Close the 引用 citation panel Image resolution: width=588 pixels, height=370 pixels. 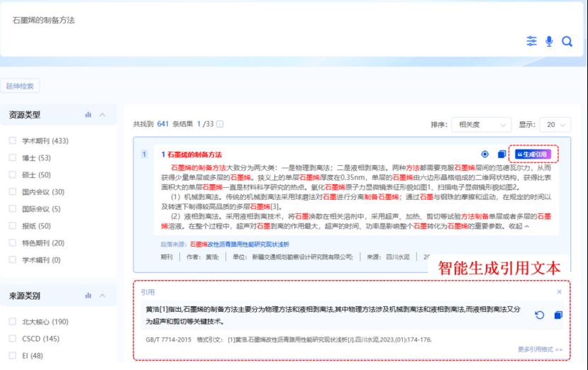point(559,291)
